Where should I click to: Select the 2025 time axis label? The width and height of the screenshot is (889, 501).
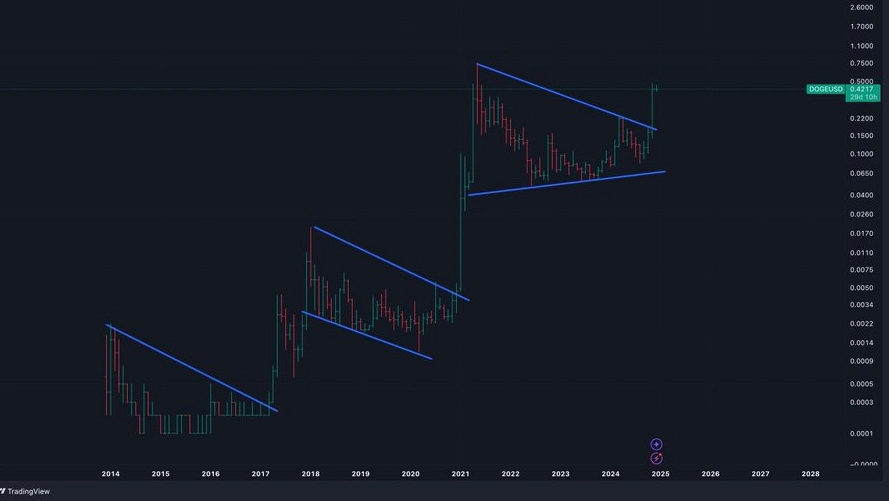tap(661, 474)
